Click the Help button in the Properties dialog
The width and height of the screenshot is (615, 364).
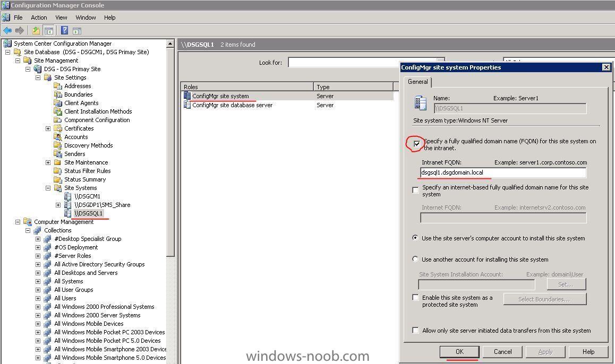point(588,352)
